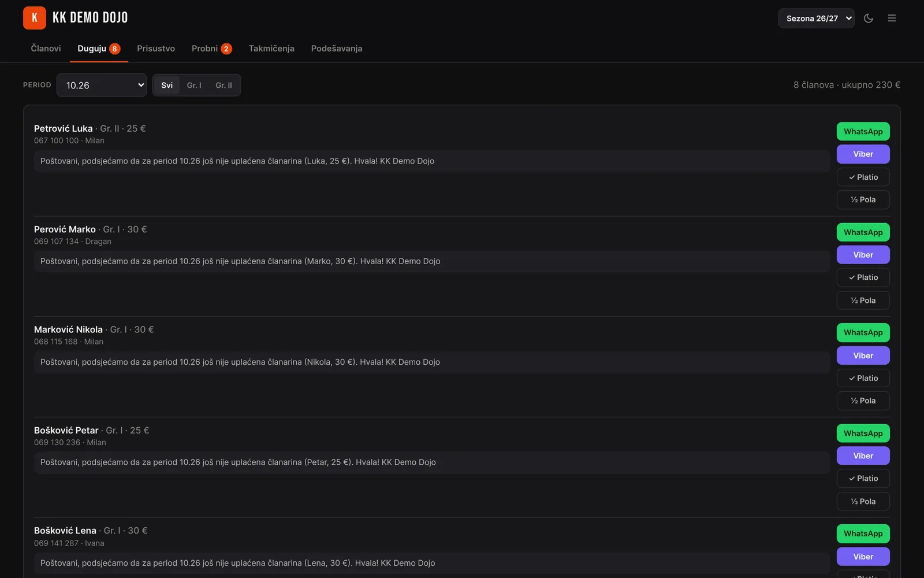Send Viber reminder to Bošković Lena
This screenshot has height=578, width=924.
coord(863,557)
